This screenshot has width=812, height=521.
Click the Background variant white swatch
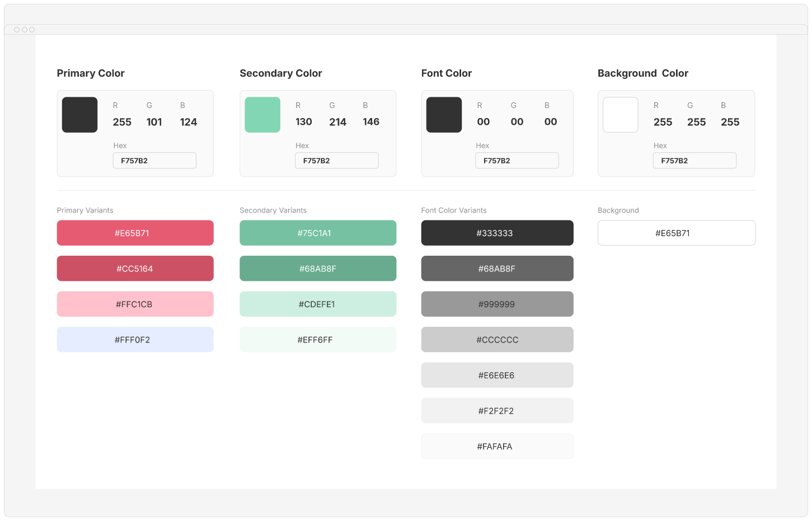click(676, 233)
